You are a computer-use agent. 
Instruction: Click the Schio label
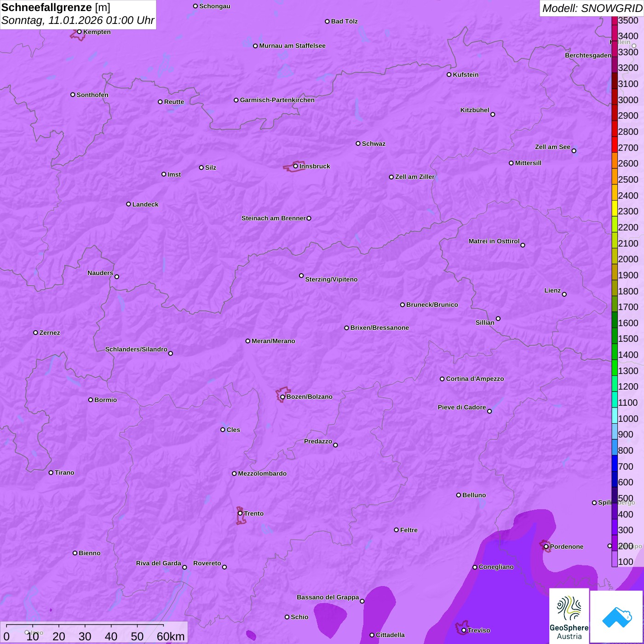pyautogui.click(x=299, y=617)
